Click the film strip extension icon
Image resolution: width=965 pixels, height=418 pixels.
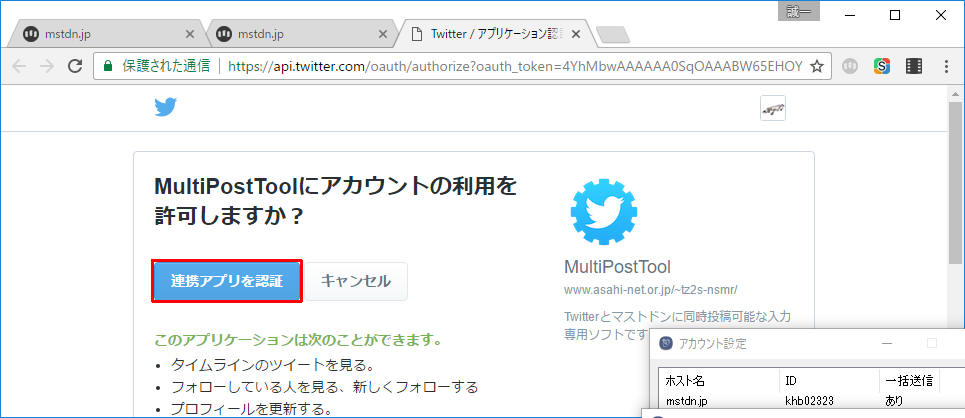[914, 66]
